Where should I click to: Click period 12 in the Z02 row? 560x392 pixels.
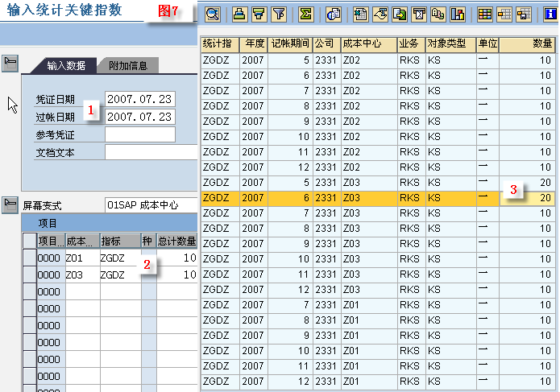pyautogui.click(x=290, y=167)
